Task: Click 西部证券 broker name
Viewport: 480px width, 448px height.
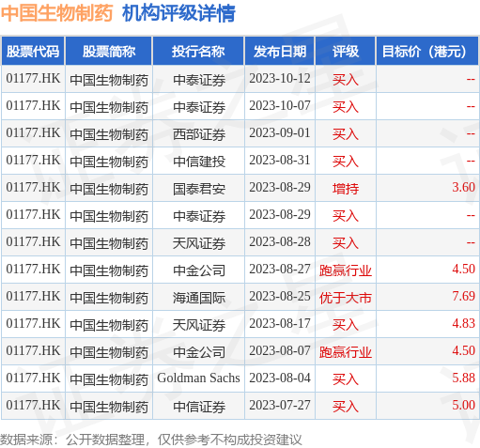Action: (x=199, y=134)
